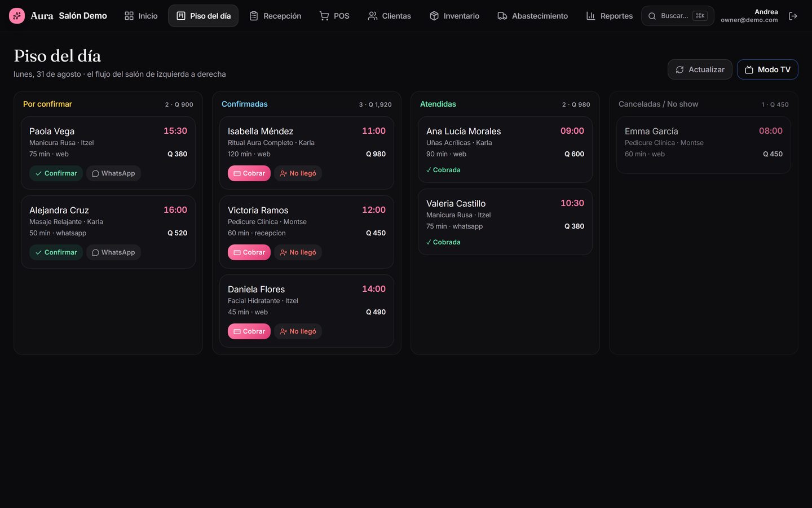Open Inicio in the navigation bar
The height and width of the screenshot is (508, 812).
(x=141, y=16)
